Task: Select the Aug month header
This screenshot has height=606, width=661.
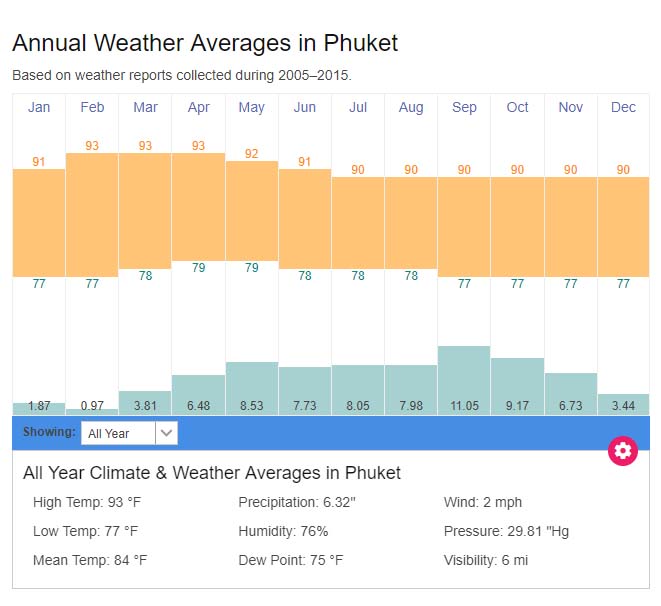Action: pyautogui.click(x=411, y=108)
